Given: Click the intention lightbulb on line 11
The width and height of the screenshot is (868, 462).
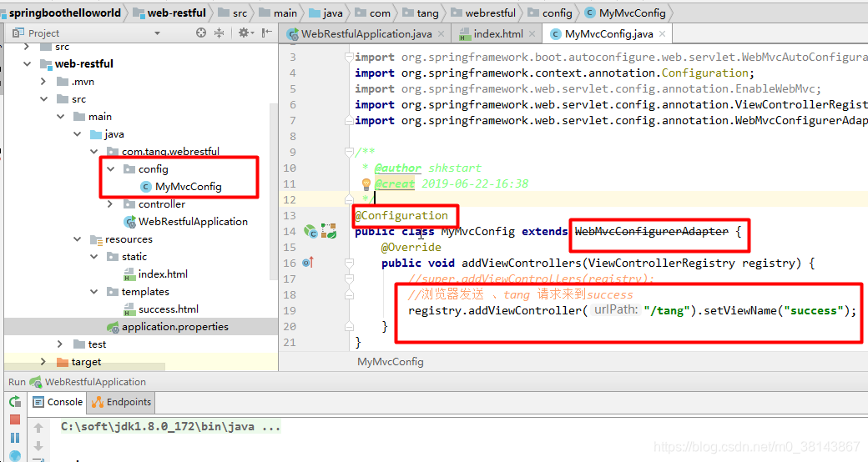Looking at the screenshot, I should [366, 183].
